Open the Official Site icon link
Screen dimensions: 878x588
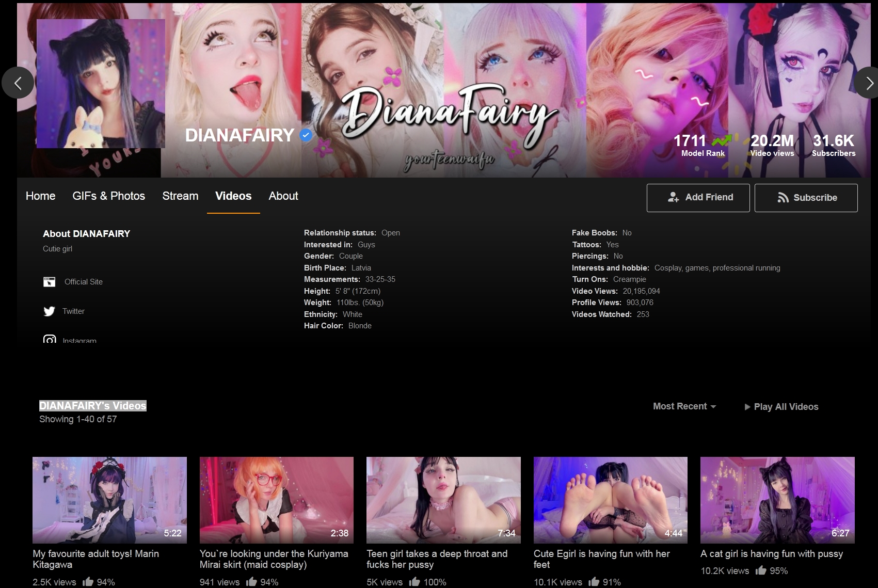(x=49, y=282)
